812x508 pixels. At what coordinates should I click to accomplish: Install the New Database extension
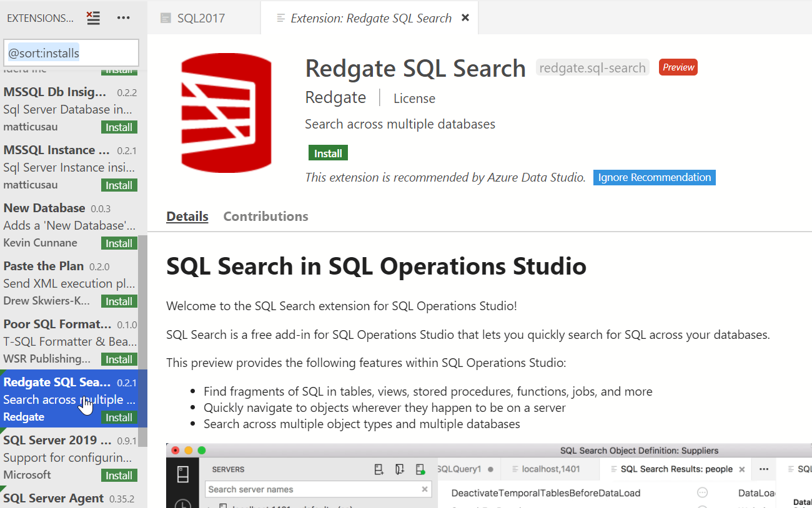click(119, 243)
